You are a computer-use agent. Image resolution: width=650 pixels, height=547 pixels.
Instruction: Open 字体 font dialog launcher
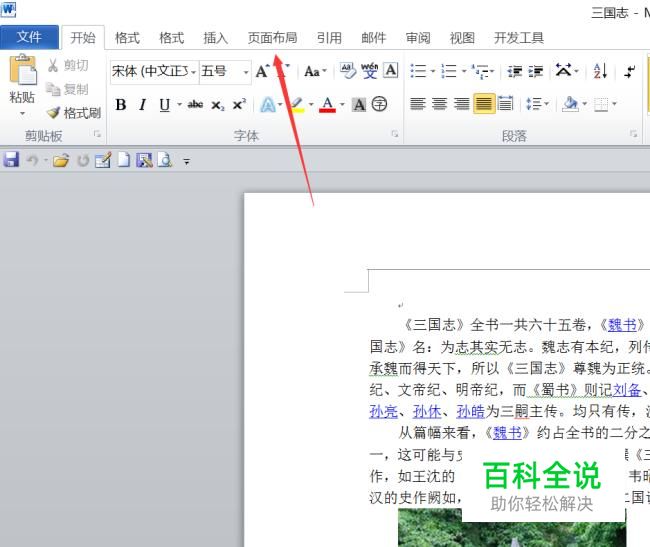[x=395, y=133]
